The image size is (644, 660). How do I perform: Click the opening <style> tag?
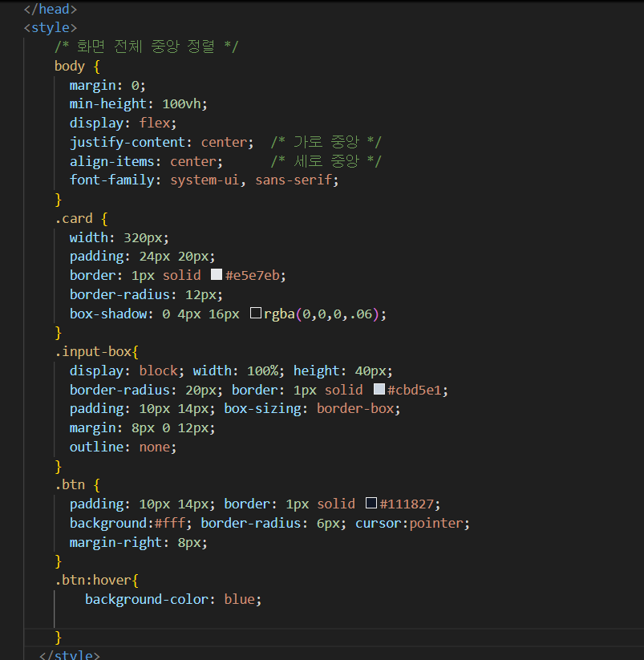pos(51,28)
